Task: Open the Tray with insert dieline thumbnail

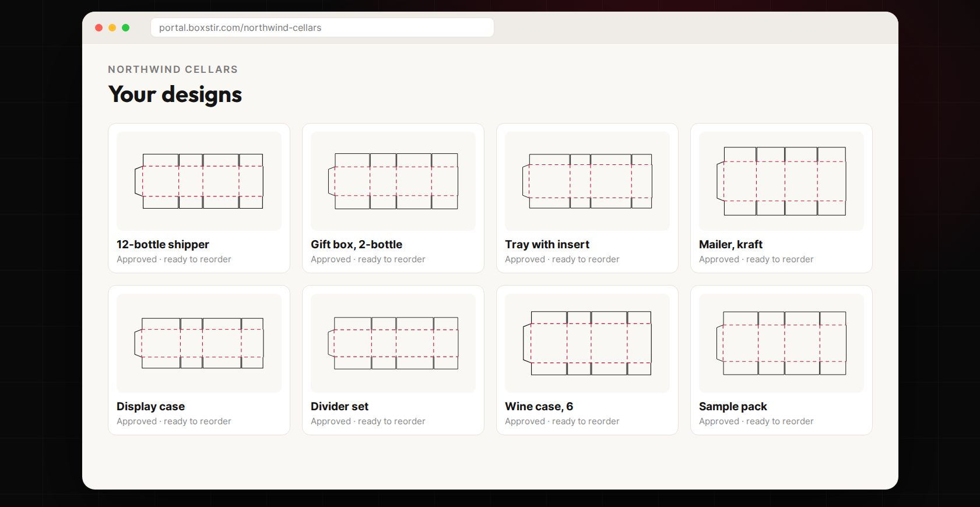Action: 587,181
